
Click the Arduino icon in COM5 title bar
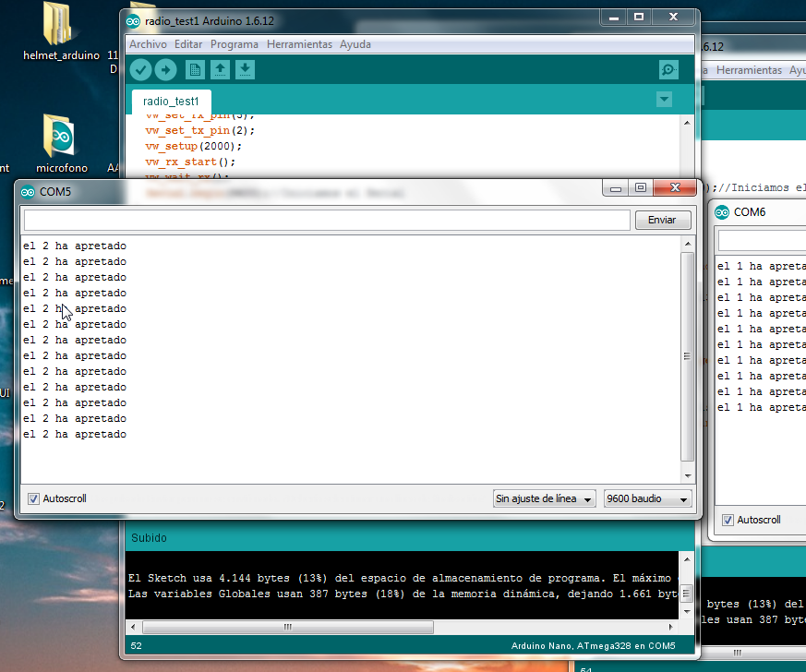click(28, 192)
